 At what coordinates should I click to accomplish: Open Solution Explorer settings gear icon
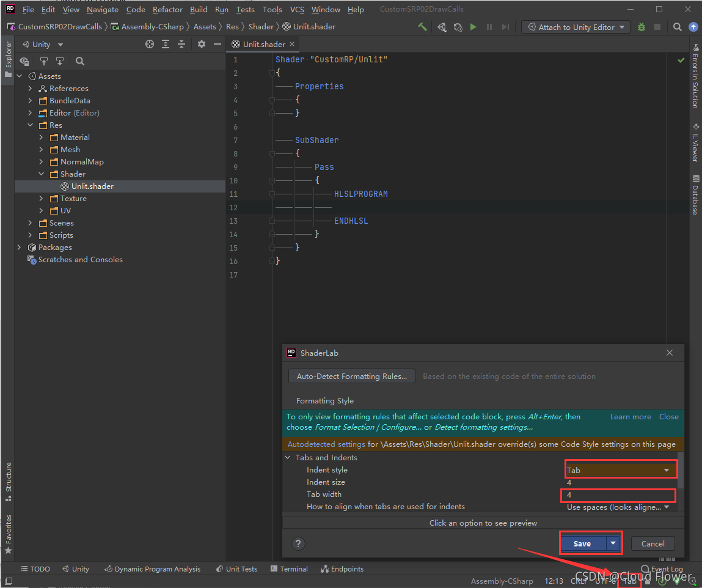pyautogui.click(x=202, y=45)
